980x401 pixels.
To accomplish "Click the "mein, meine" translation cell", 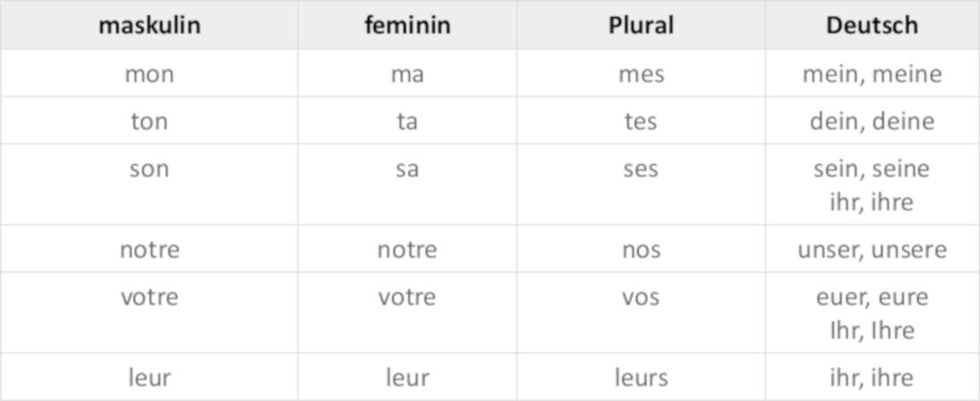I will click(872, 74).
